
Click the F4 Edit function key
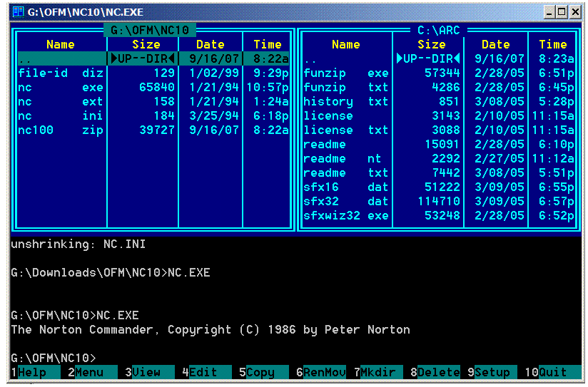tap(207, 372)
